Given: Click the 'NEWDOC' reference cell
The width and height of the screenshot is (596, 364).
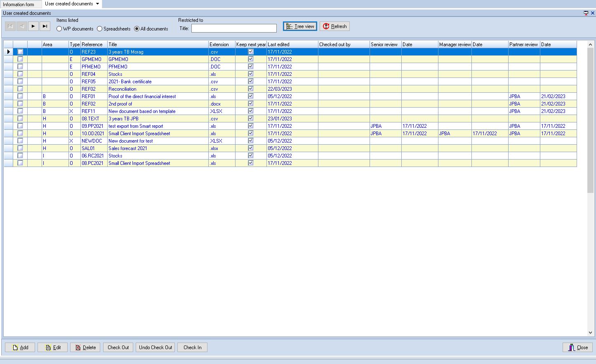Looking at the screenshot, I should pos(94,141).
